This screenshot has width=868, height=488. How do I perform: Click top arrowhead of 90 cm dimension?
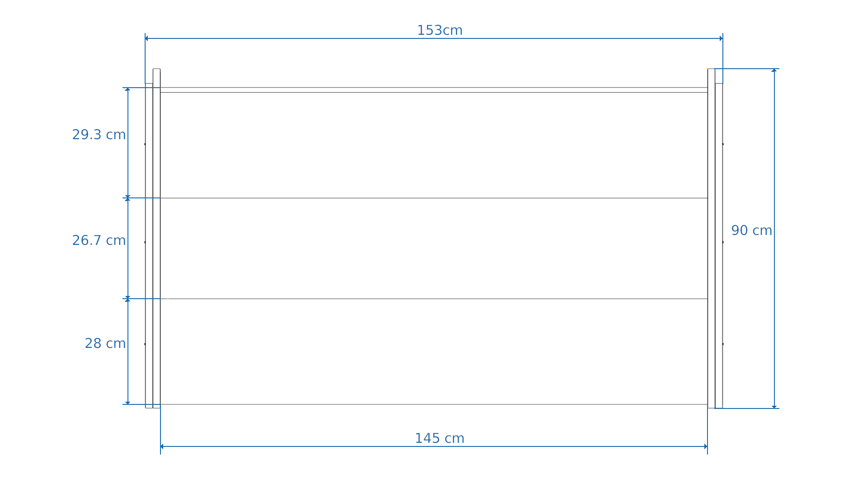click(x=774, y=70)
